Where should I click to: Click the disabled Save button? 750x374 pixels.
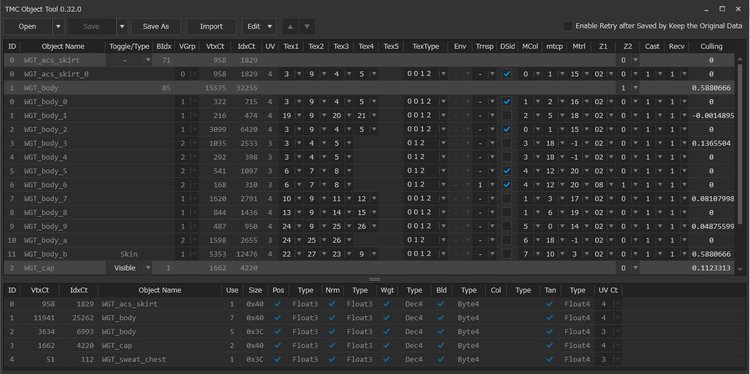pos(91,27)
